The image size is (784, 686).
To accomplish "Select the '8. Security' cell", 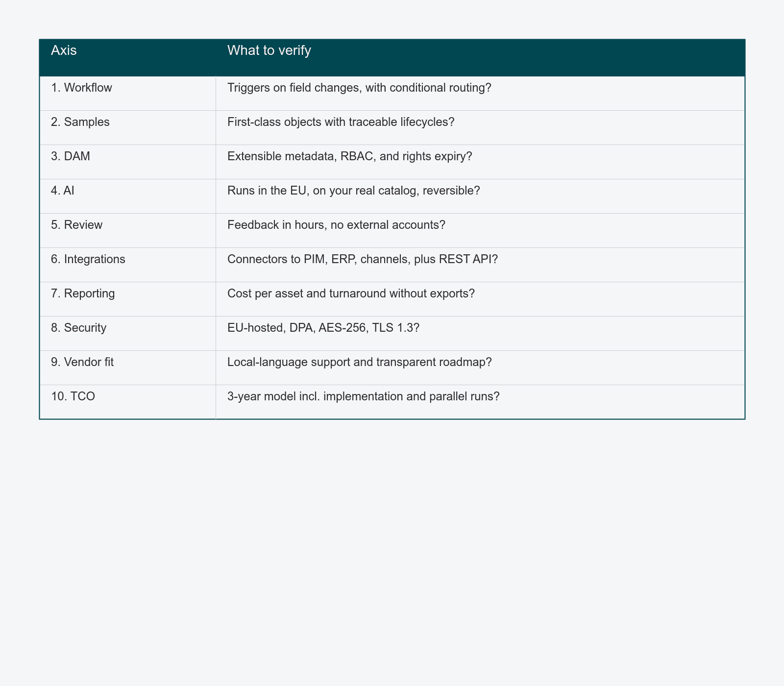I will pyautogui.click(x=127, y=333).
